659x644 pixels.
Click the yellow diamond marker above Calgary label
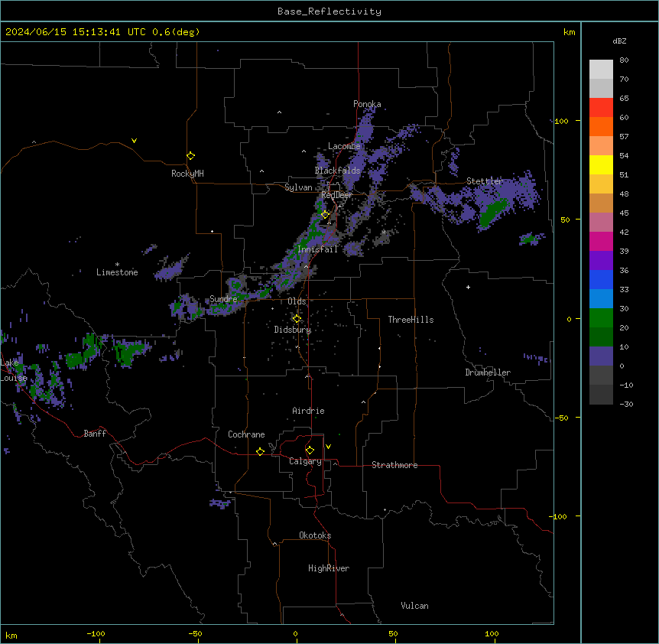[x=310, y=450]
